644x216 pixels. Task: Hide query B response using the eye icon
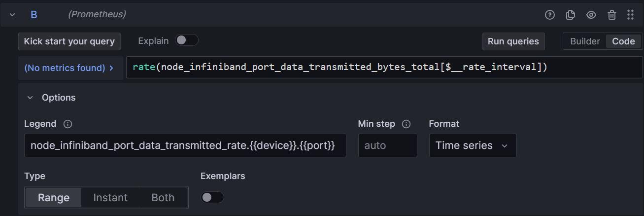tap(591, 15)
